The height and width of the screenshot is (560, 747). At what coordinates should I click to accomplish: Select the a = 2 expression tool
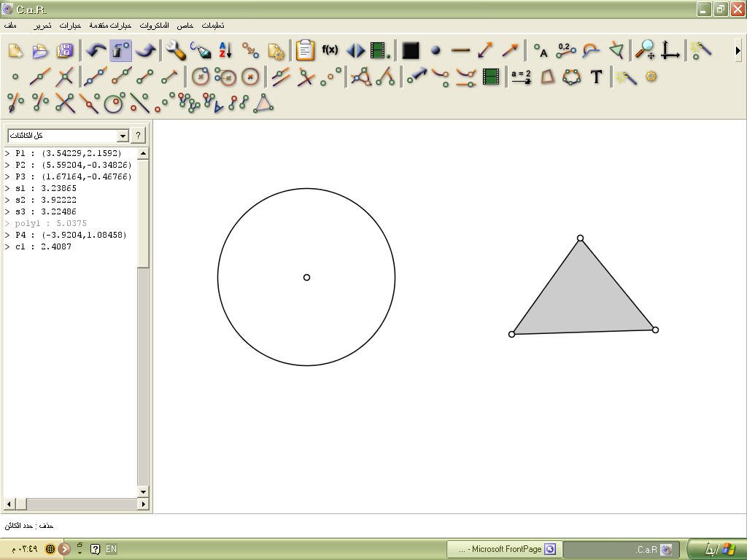coord(521,77)
